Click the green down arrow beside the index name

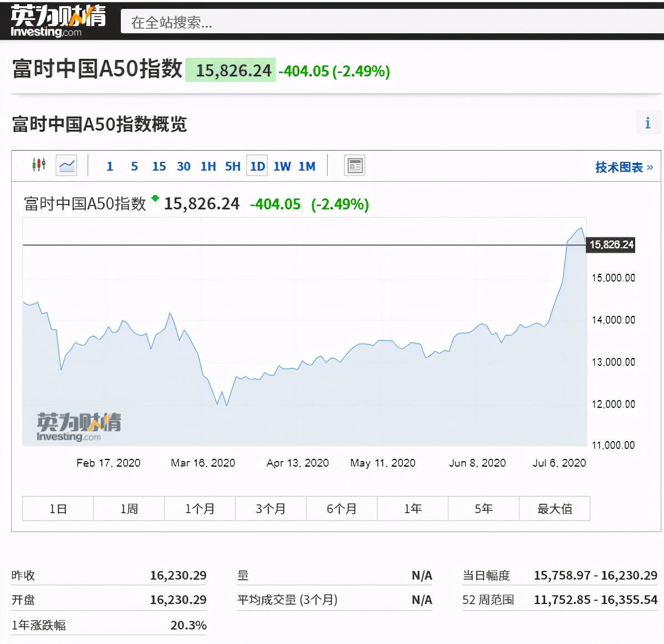[156, 202]
